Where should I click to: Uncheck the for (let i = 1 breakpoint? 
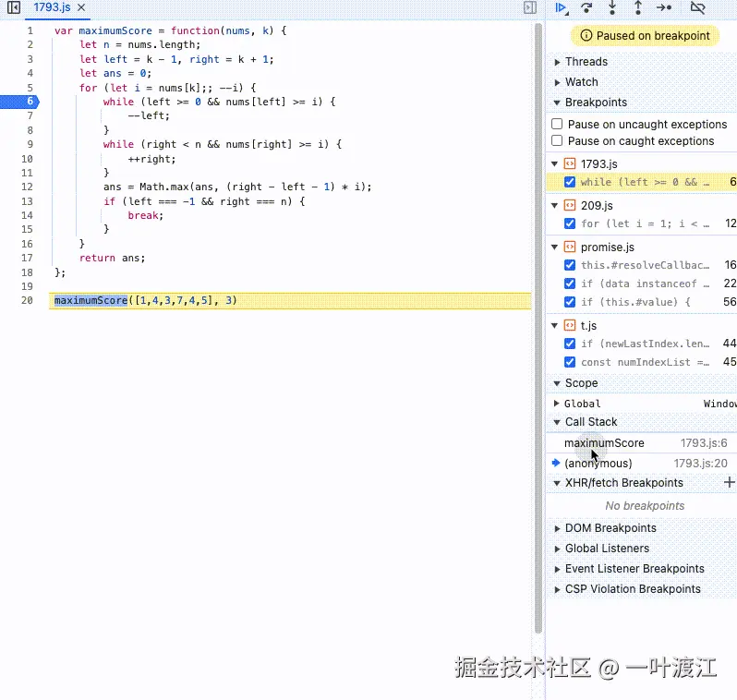570,223
